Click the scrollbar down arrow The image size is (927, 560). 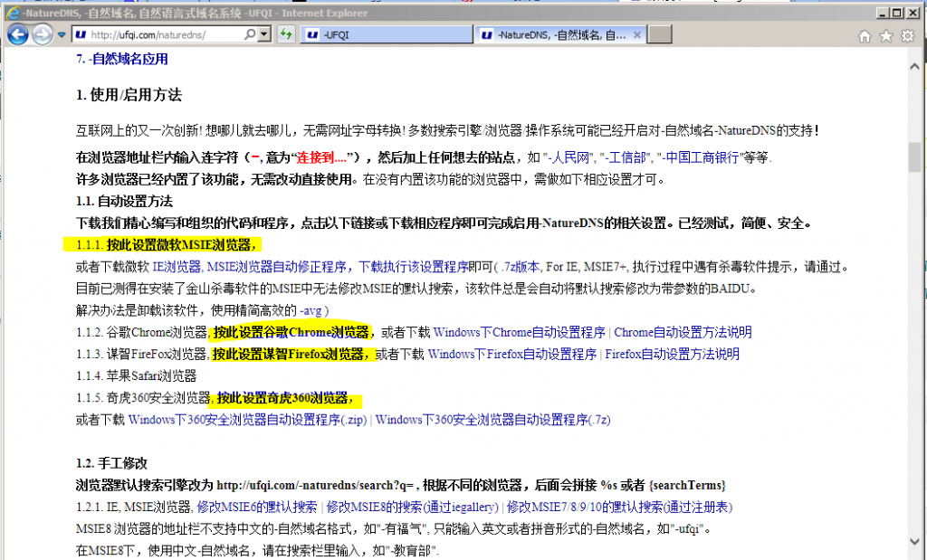(914, 540)
